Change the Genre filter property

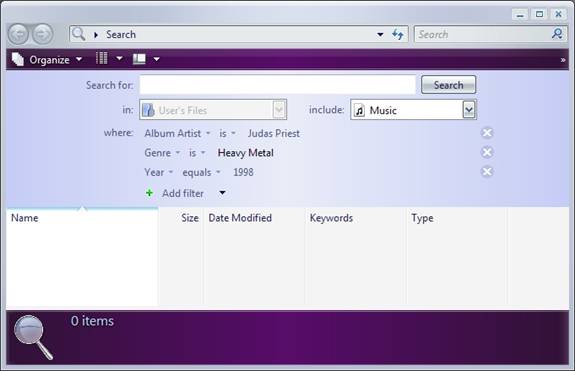click(x=162, y=153)
